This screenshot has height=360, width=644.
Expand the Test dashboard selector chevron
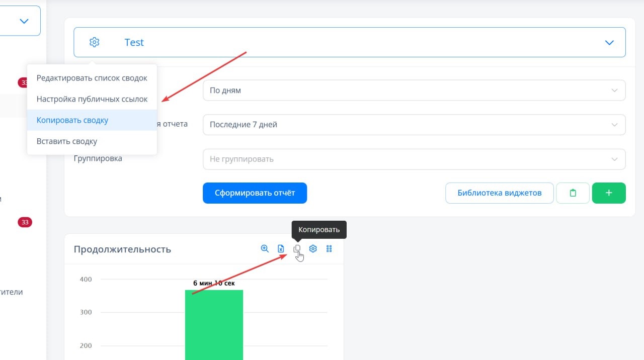[609, 43]
